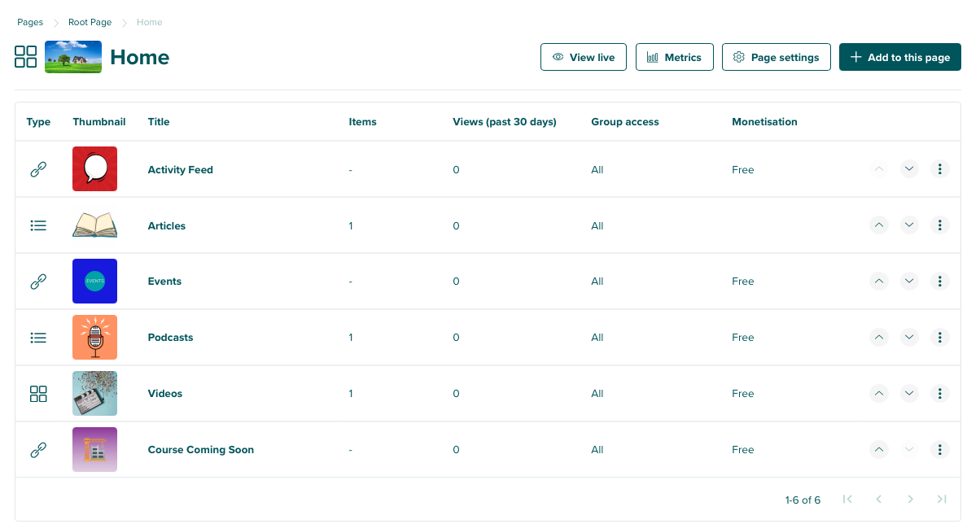Go to Pages in breadcrumb
980x524 pixels.
tap(30, 23)
